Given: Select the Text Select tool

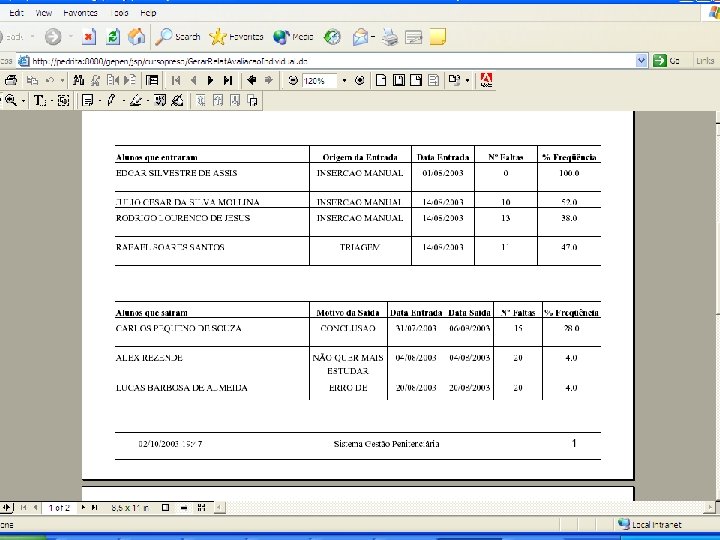Looking at the screenshot, I should pos(39,100).
